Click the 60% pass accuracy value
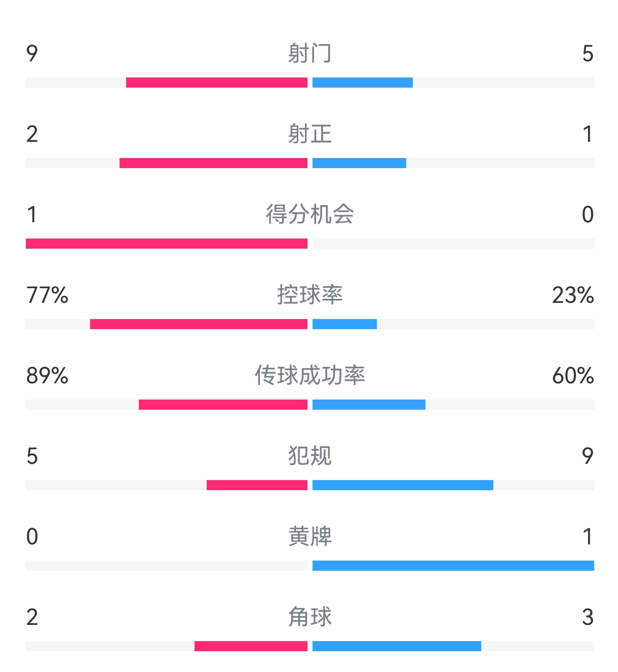 573,375
